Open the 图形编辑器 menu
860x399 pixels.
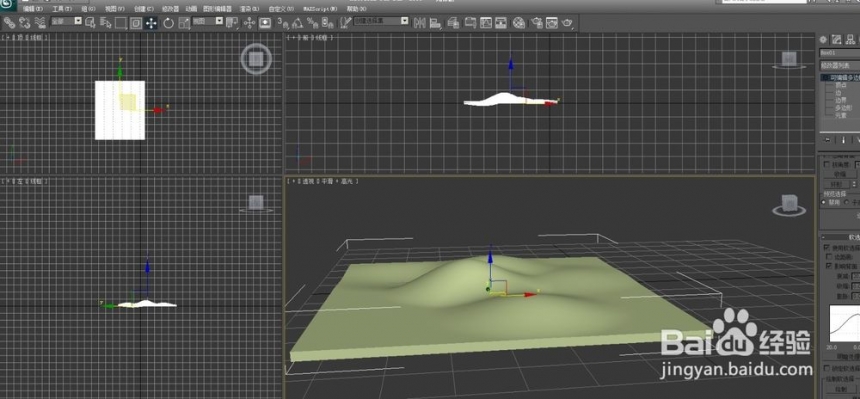pyautogui.click(x=217, y=9)
